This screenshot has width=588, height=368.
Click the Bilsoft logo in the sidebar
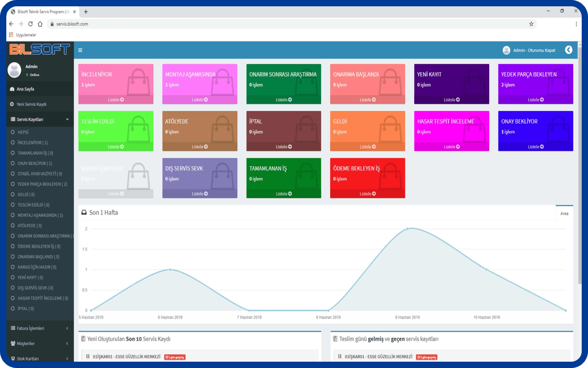(40, 49)
